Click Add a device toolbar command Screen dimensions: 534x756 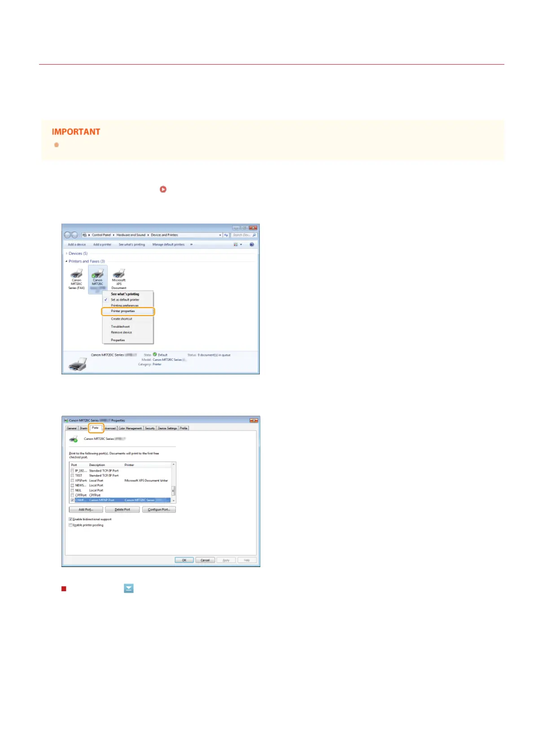tap(77, 245)
